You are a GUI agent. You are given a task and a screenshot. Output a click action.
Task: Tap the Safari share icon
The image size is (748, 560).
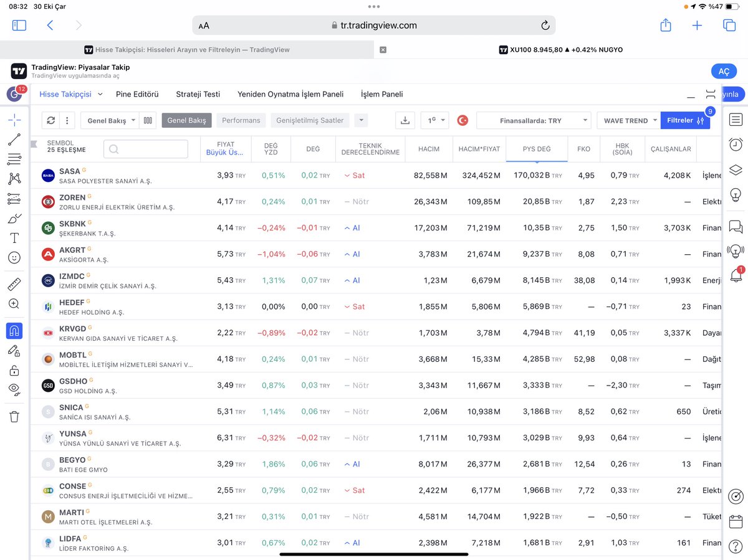(x=666, y=25)
